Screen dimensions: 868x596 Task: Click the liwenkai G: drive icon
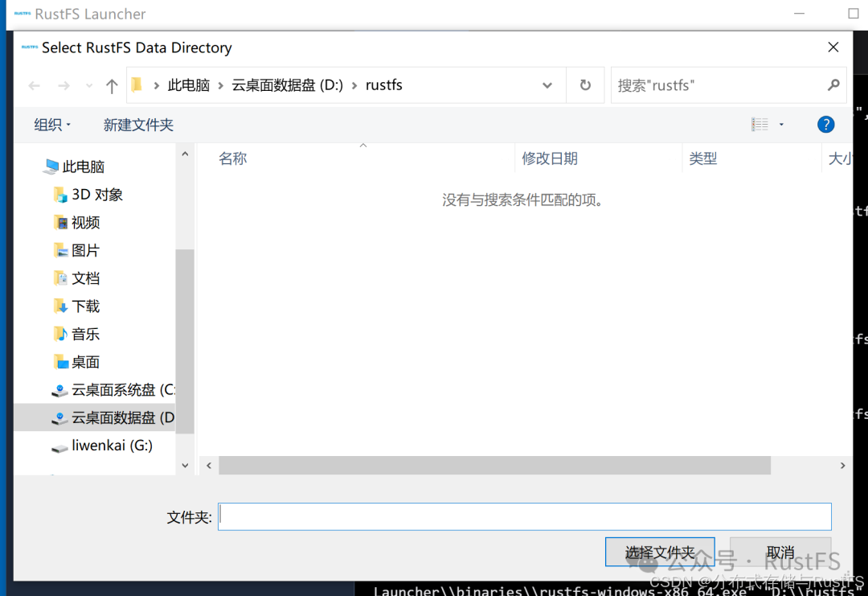coord(59,447)
